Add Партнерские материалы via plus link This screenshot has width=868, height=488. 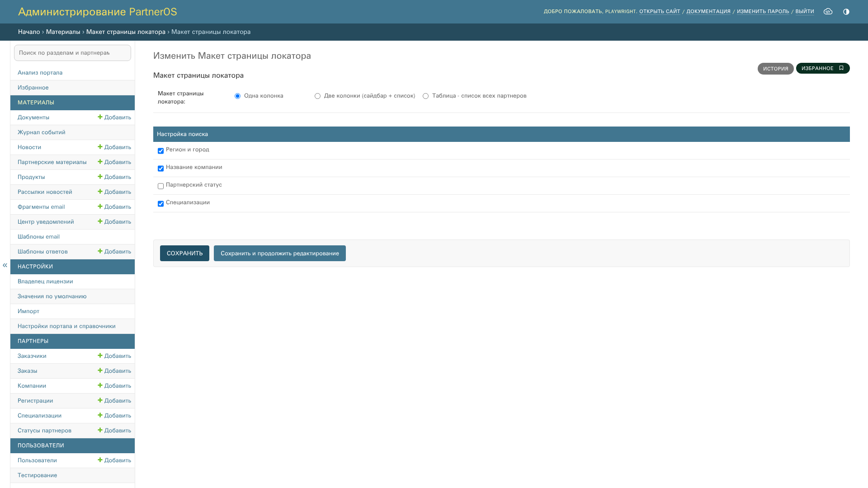[114, 162]
